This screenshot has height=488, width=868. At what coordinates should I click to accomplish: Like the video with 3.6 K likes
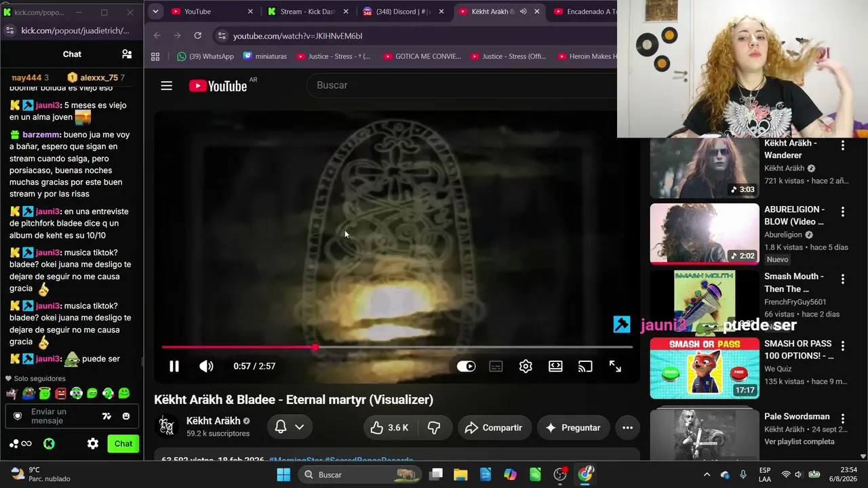[389, 428]
